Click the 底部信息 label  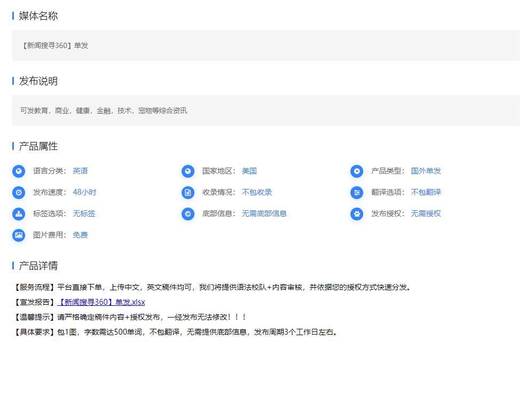pos(218,213)
